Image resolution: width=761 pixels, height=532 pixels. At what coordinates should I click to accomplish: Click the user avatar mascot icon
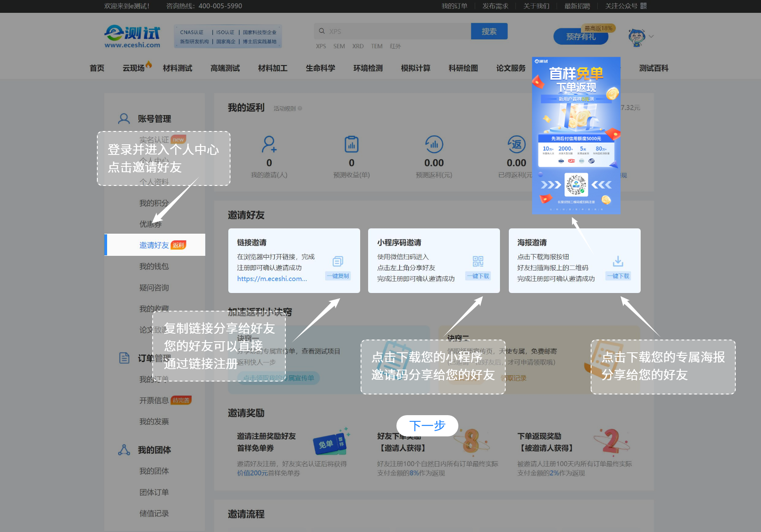tap(636, 37)
